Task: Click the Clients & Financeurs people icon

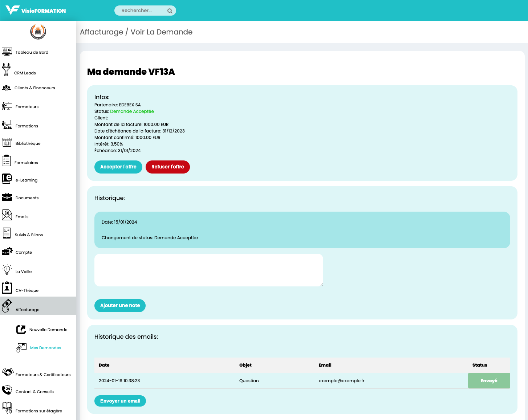Action: pos(6,88)
